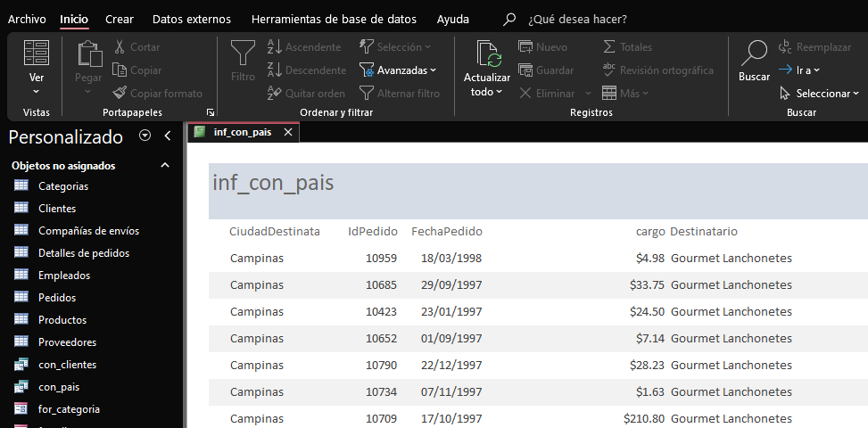Run Revisión ortográfica spell check

(x=657, y=70)
